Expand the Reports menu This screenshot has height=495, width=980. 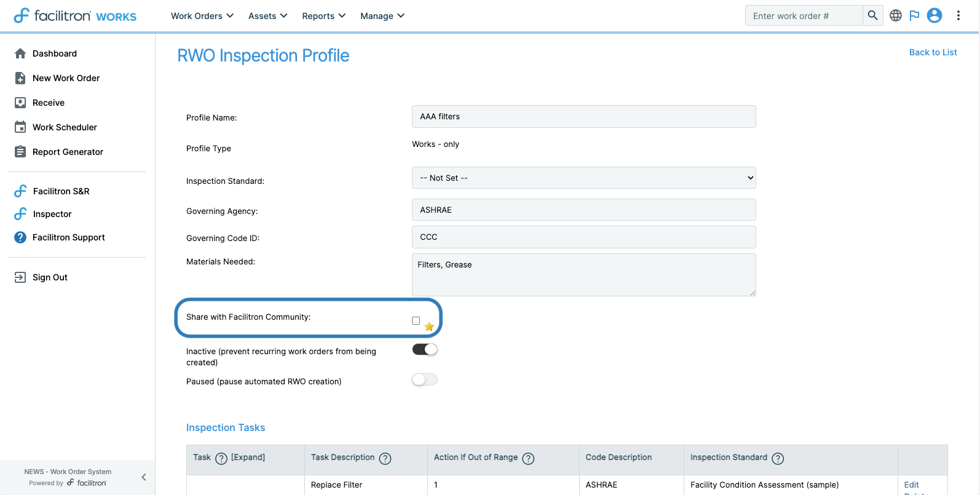click(324, 16)
